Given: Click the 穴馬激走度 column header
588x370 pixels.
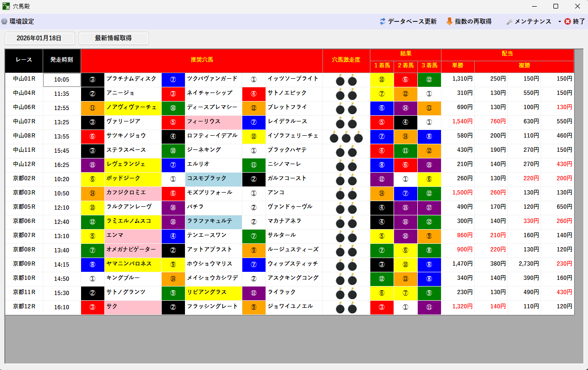Looking at the screenshot, I should coord(346,60).
